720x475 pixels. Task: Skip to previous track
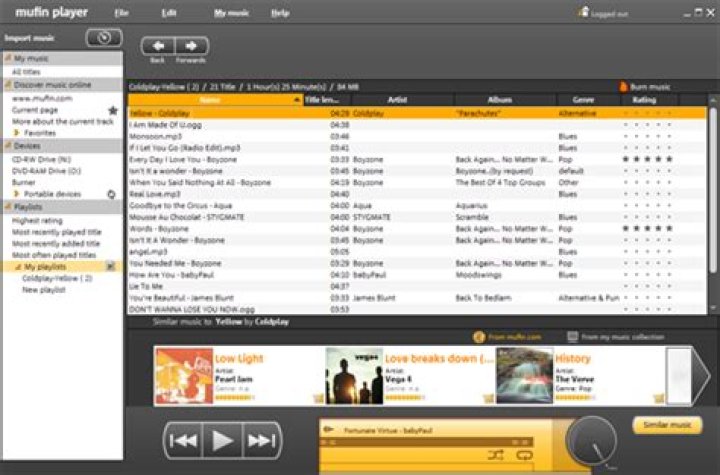coord(184,441)
